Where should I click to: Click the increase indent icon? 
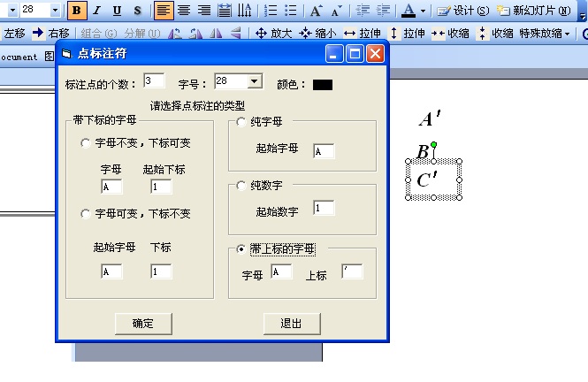click(383, 11)
